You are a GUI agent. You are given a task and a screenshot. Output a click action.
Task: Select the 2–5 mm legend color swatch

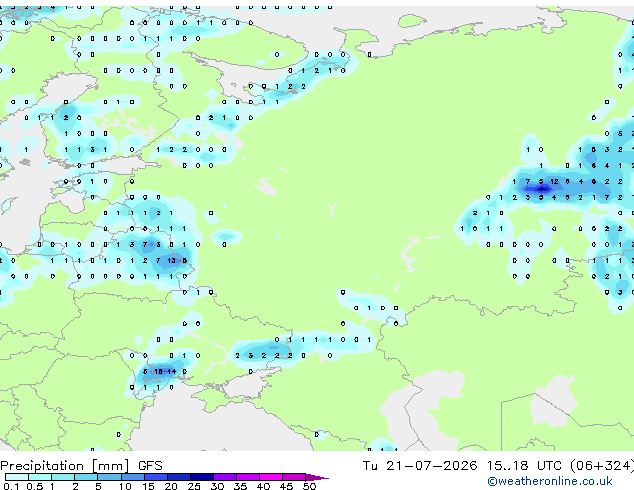(x=86, y=477)
